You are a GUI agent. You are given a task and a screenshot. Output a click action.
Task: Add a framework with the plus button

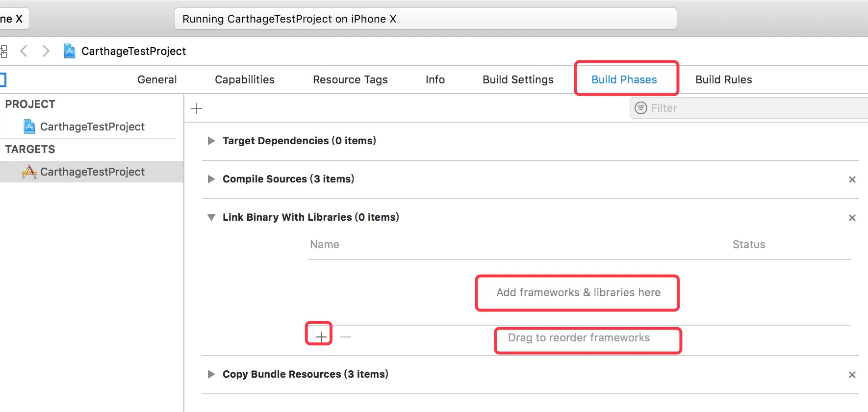321,337
